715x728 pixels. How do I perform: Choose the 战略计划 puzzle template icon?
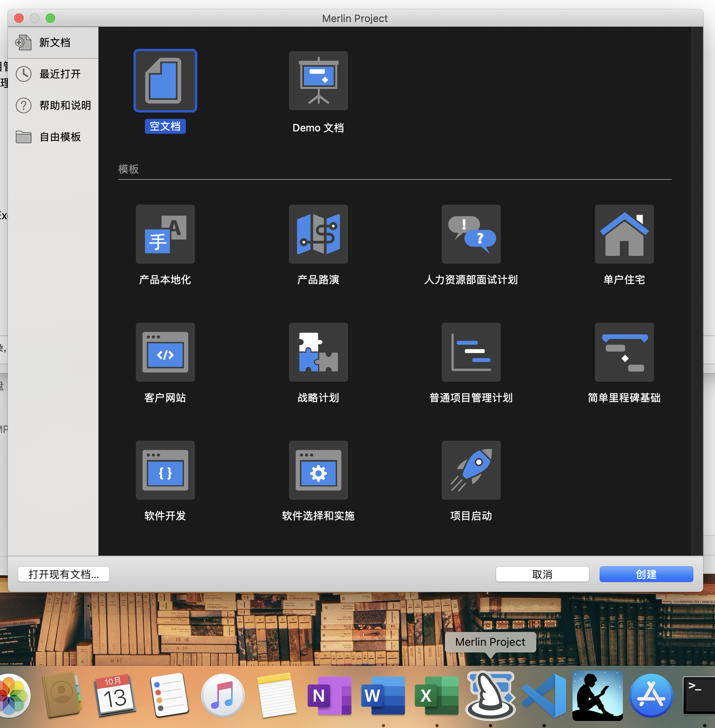(x=318, y=352)
